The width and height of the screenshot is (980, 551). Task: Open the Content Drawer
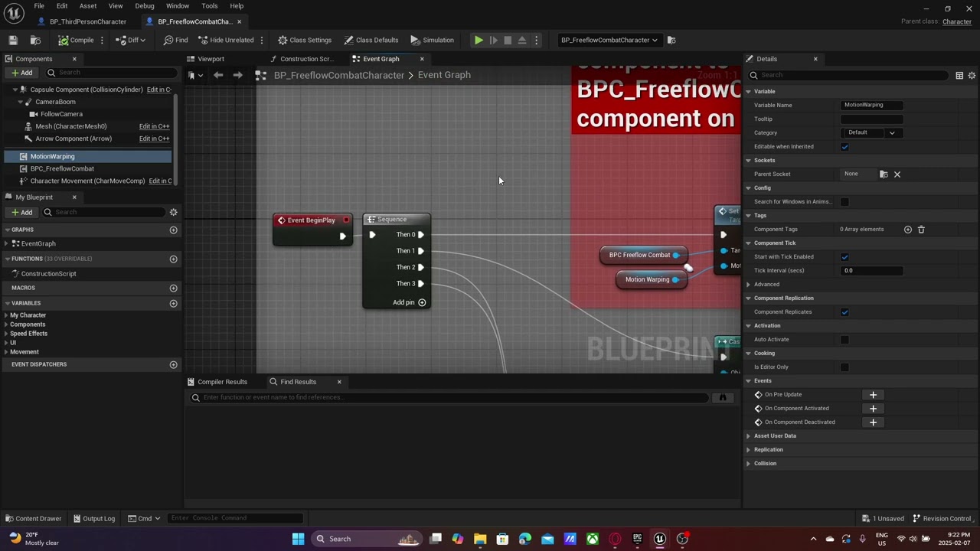33,518
